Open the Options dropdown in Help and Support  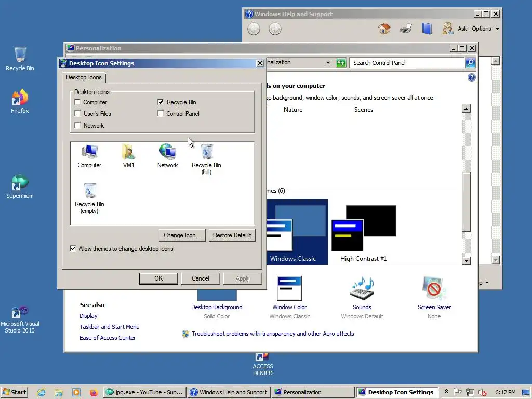click(x=485, y=29)
